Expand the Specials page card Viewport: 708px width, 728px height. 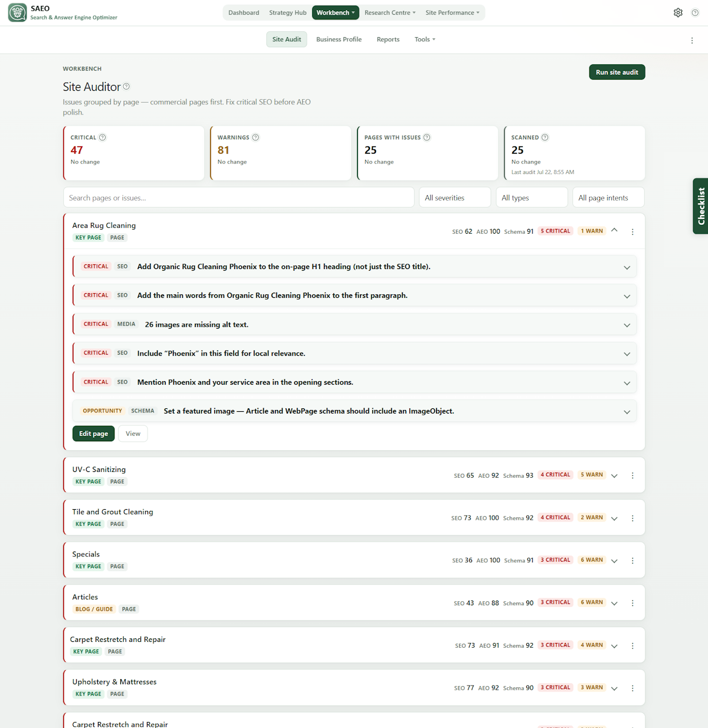[614, 561]
